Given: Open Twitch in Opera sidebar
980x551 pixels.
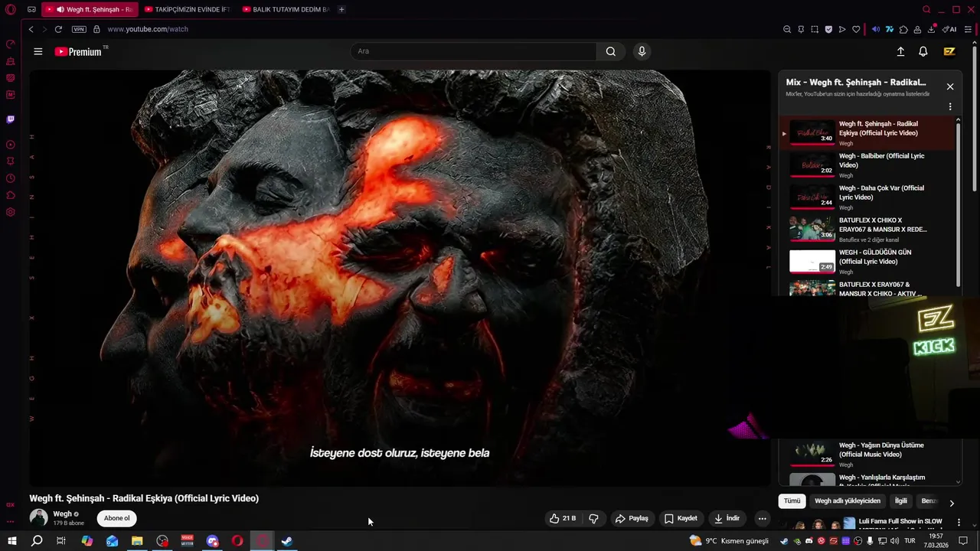Looking at the screenshot, I should click(x=11, y=119).
